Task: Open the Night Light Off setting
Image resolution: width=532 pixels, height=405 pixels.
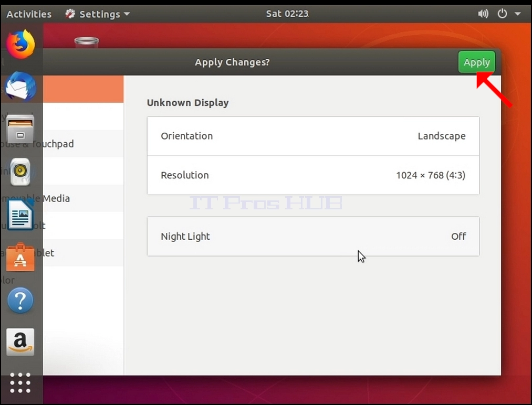Action: pyautogui.click(x=313, y=236)
